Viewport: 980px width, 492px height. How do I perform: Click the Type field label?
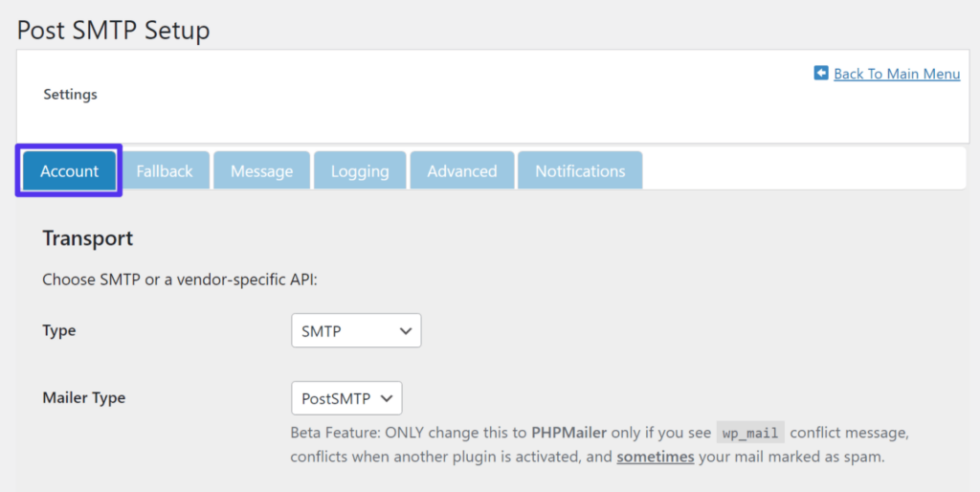coord(59,331)
